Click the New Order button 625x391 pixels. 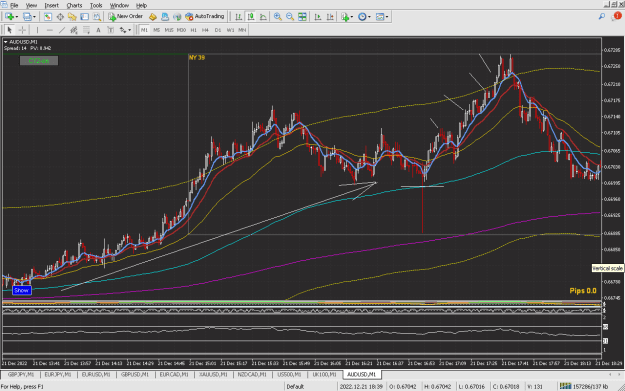126,17
